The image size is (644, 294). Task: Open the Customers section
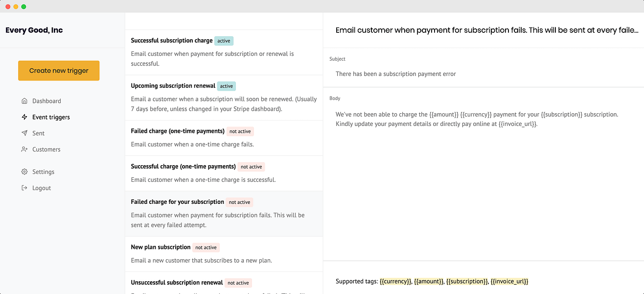46,149
